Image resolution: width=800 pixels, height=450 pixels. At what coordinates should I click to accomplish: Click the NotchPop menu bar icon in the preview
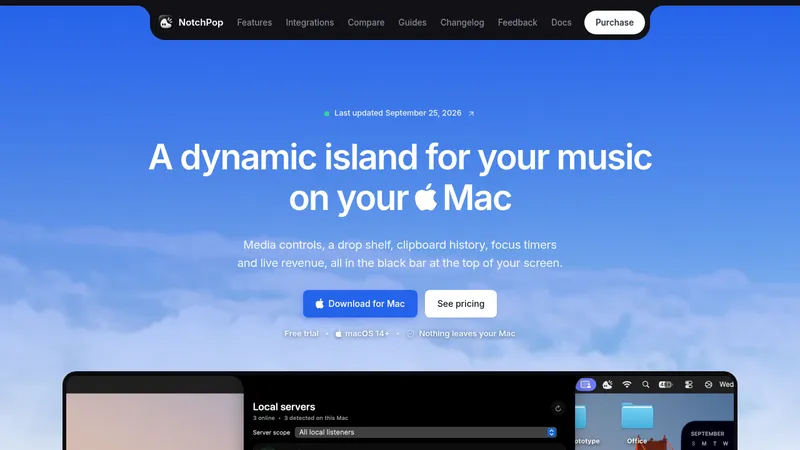coord(607,385)
